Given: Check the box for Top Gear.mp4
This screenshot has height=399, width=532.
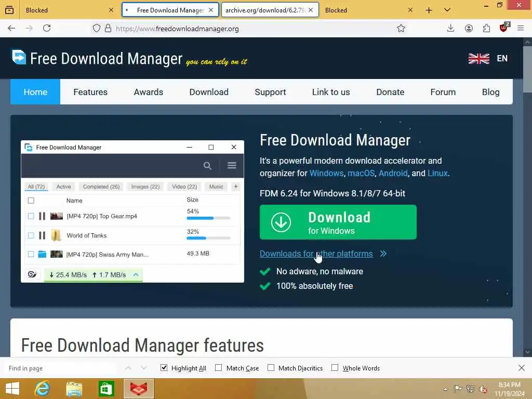Looking at the screenshot, I should pyautogui.click(x=31, y=216).
